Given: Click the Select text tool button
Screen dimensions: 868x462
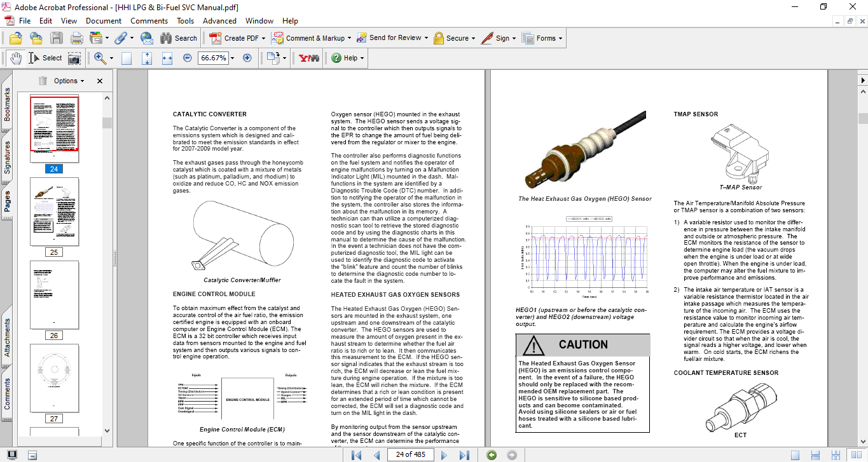Looking at the screenshot, I should [45, 58].
